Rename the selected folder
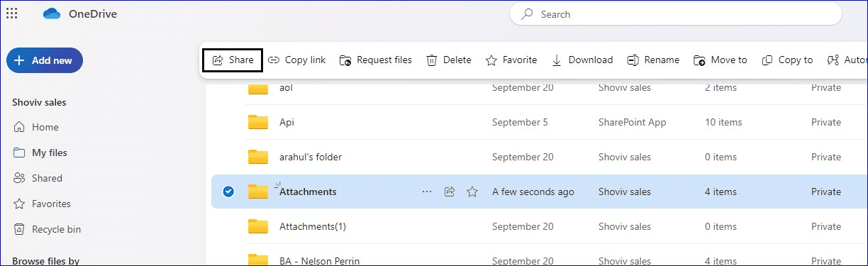The width and height of the screenshot is (868, 266). pyautogui.click(x=653, y=60)
